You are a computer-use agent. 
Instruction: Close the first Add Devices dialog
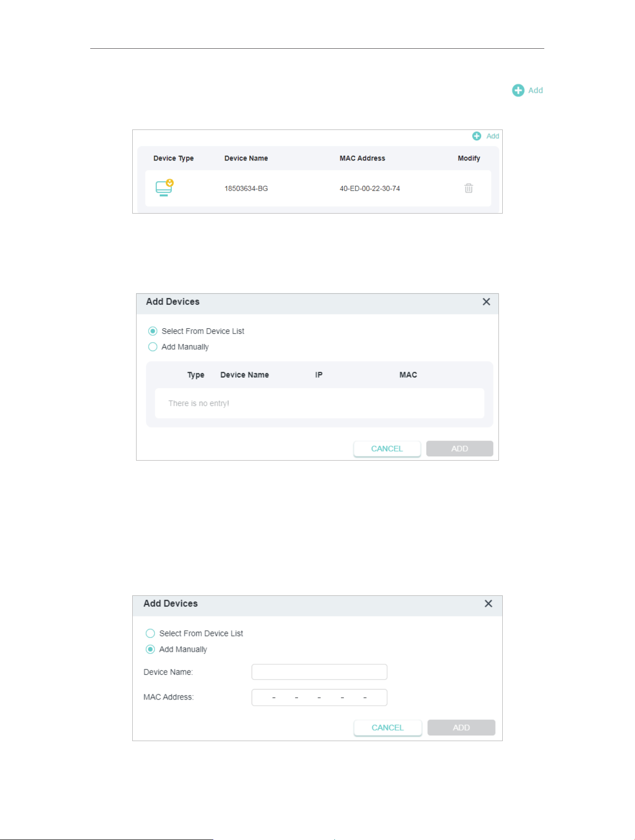[x=486, y=302]
